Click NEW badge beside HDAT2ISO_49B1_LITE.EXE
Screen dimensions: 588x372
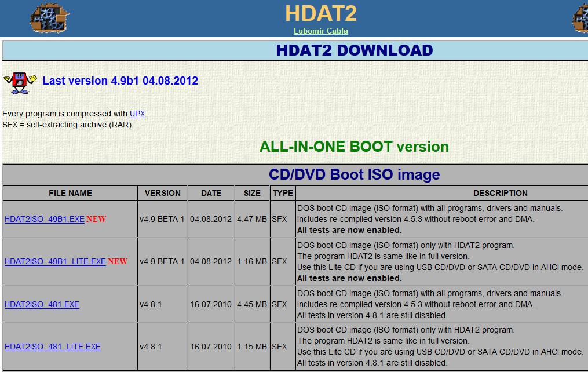118,261
